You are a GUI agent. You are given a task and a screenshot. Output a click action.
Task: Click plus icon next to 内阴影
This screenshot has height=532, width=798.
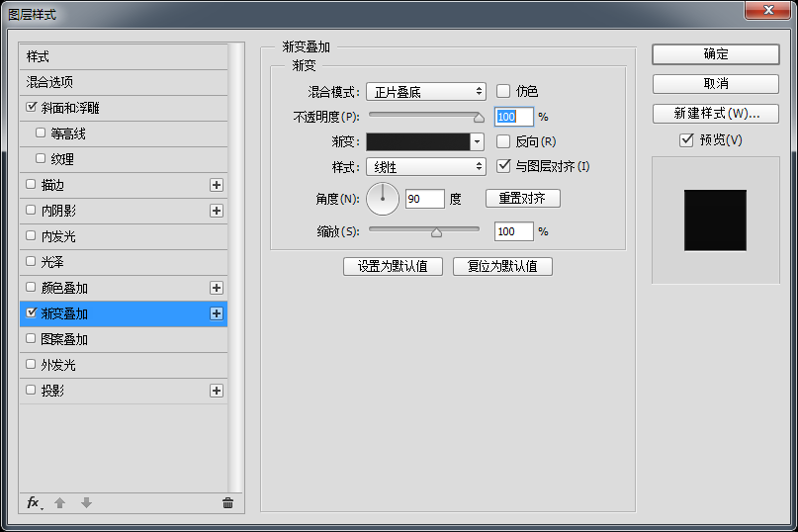[x=217, y=211]
